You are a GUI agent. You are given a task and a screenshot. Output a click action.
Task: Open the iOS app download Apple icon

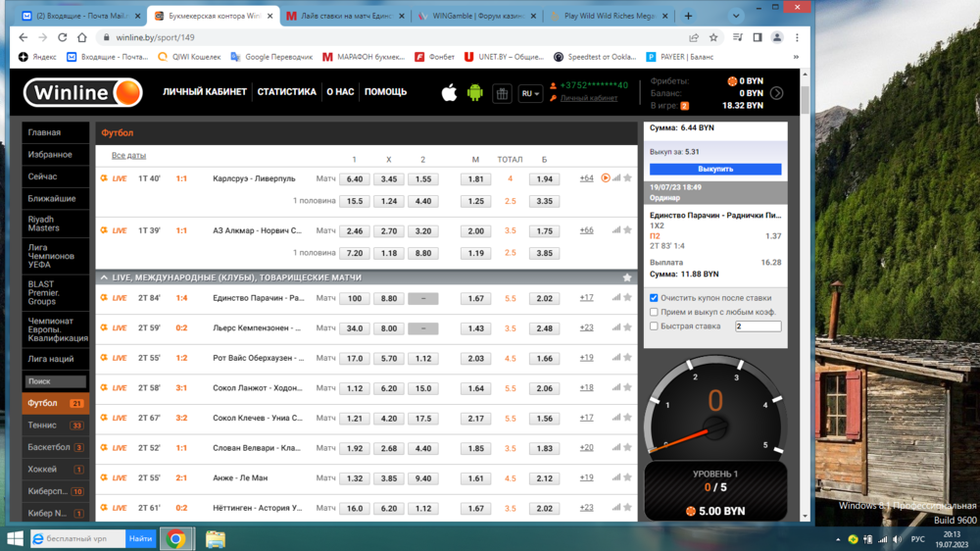point(449,93)
